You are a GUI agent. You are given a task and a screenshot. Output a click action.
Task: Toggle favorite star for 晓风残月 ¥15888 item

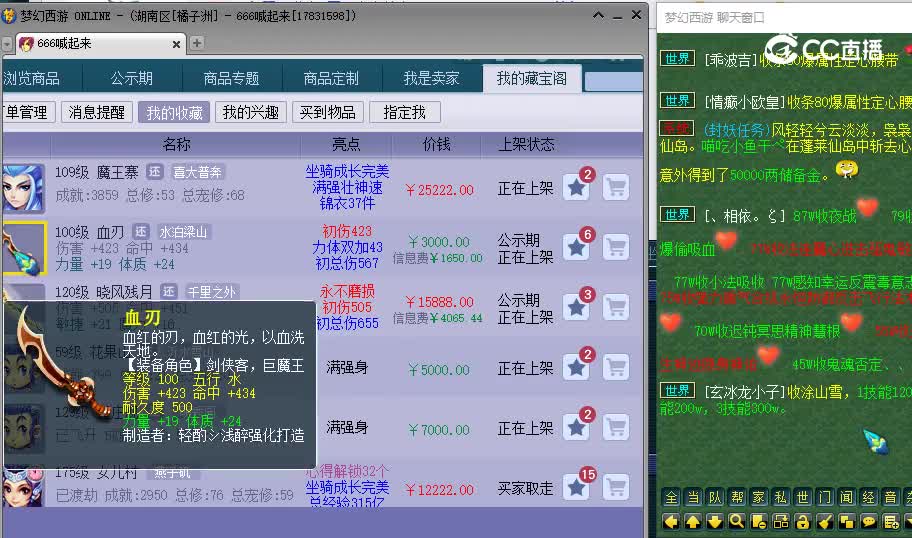(576, 307)
